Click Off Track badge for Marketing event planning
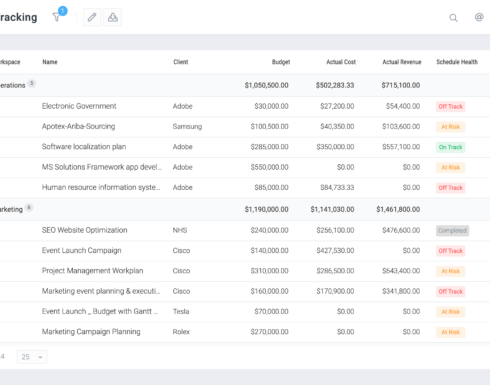This screenshot has height=385, width=490. pos(450,292)
